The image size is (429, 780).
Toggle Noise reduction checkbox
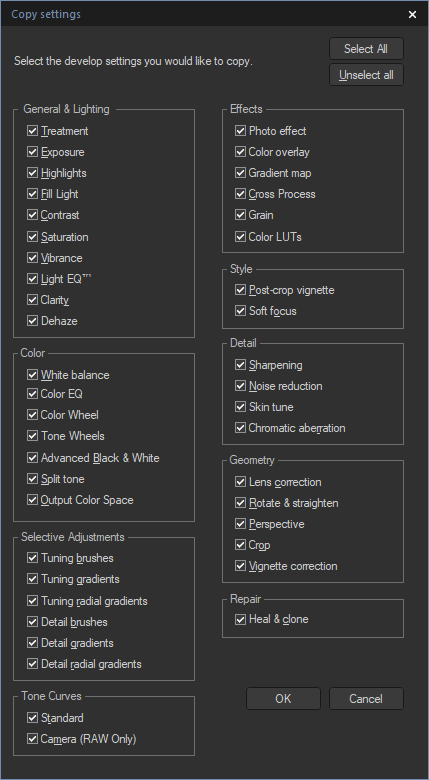click(240, 386)
